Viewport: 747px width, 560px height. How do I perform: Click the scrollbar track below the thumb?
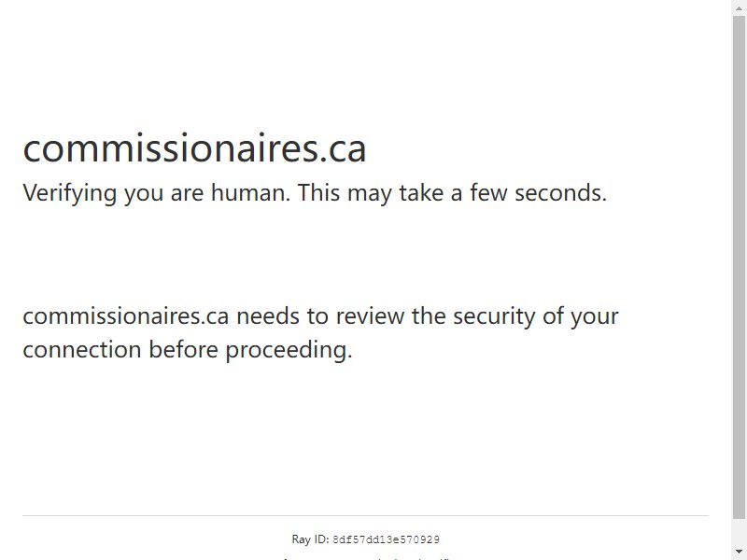739,531
